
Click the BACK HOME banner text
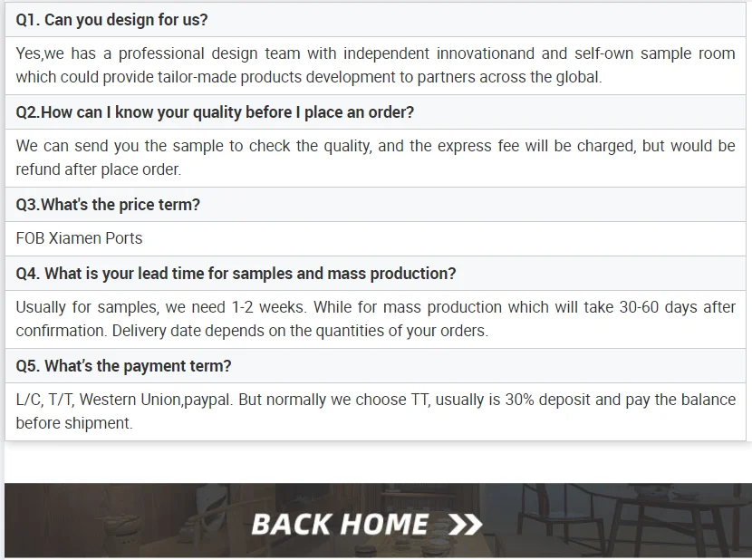tap(340, 524)
